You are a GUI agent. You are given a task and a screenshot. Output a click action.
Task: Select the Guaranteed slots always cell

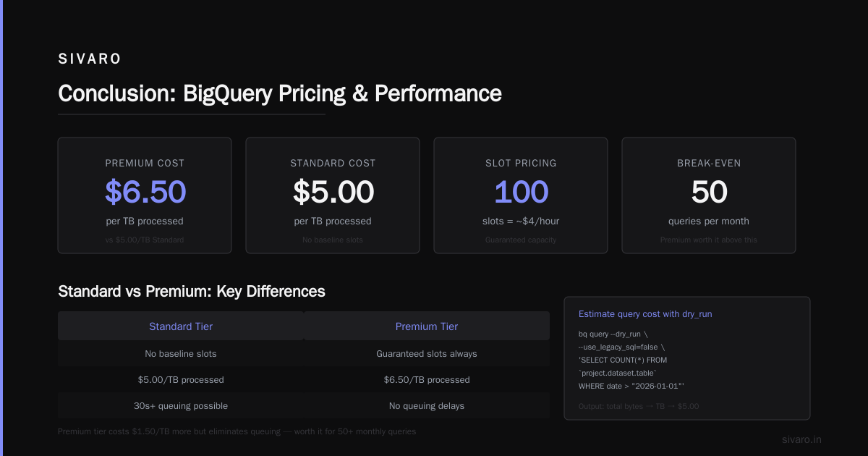pos(427,354)
